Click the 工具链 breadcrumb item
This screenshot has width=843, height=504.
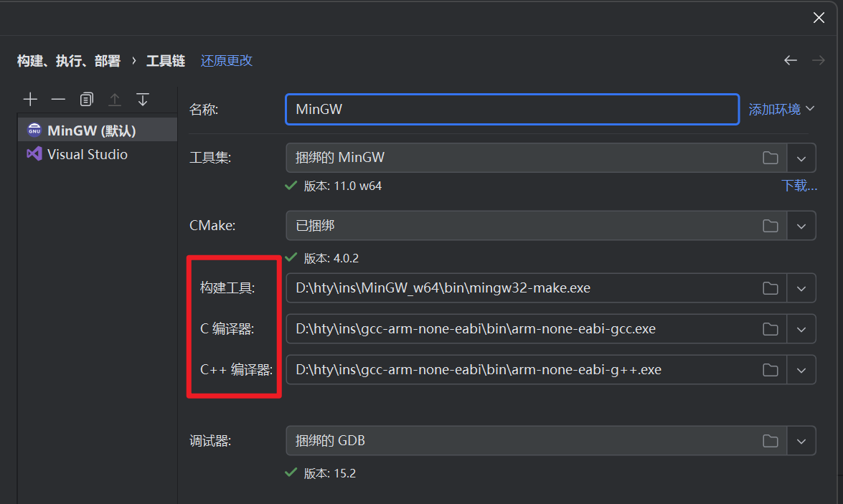166,61
